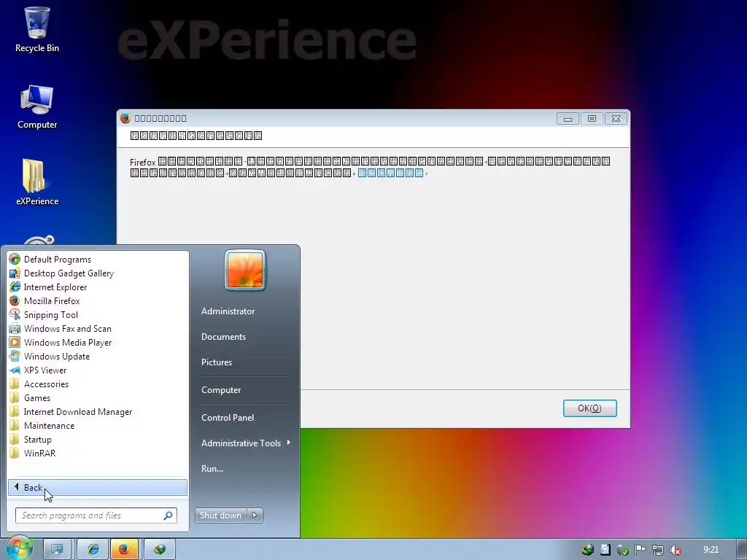Click the network tray icon
The image size is (747, 560).
[x=657, y=550]
